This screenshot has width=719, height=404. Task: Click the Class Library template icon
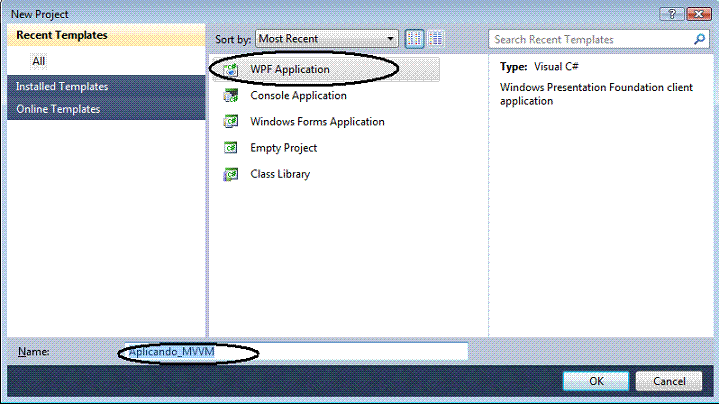point(231,174)
